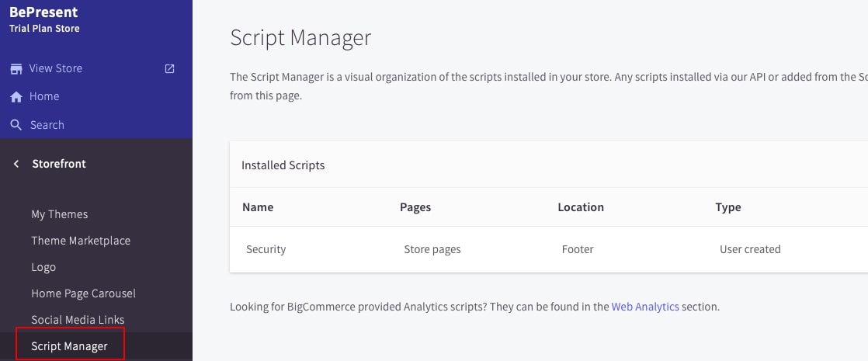
Task: Follow the Web Analytics link
Action: point(645,307)
